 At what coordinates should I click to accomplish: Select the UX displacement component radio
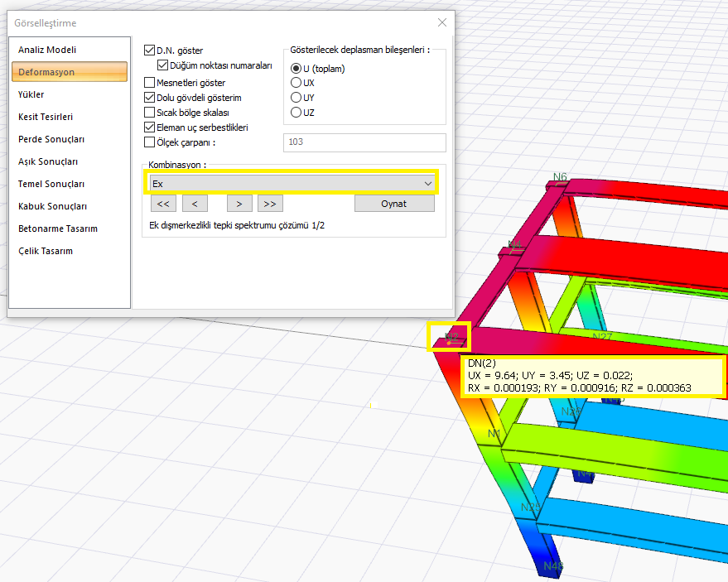(296, 83)
